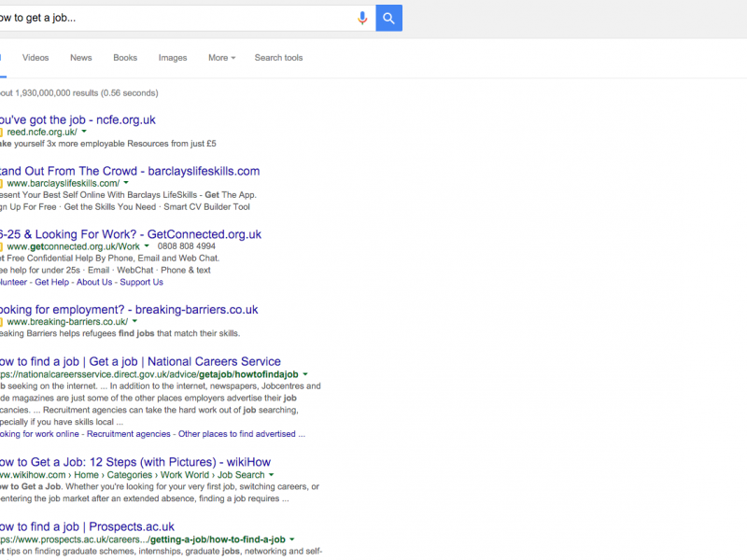Click Support Us sitelink under GetConnected
The height and width of the screenshot is (560, 747).
[x=142, y=282]
